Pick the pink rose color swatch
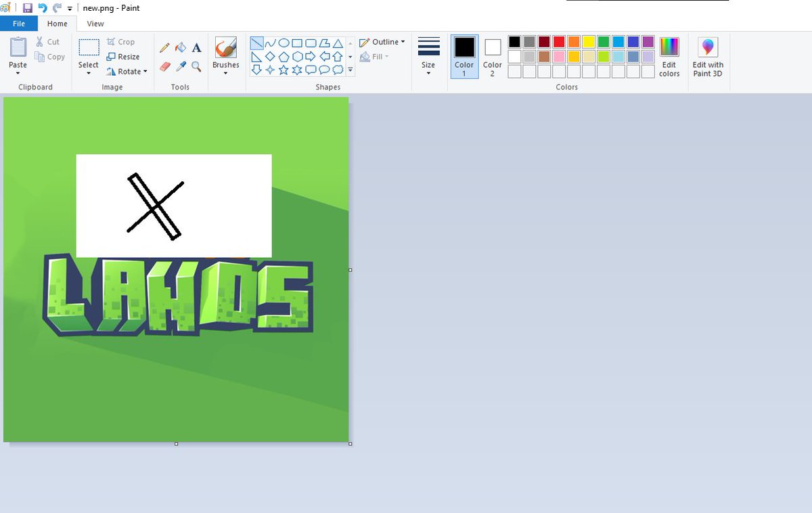The height and width of the screenshot is (513, 812). tap(559, 57)
